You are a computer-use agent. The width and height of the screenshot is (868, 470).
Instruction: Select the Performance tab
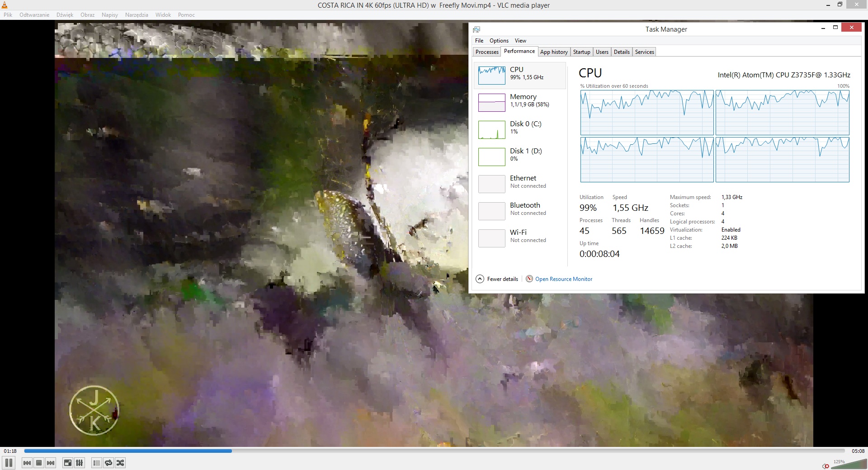[x=519, y=51]
